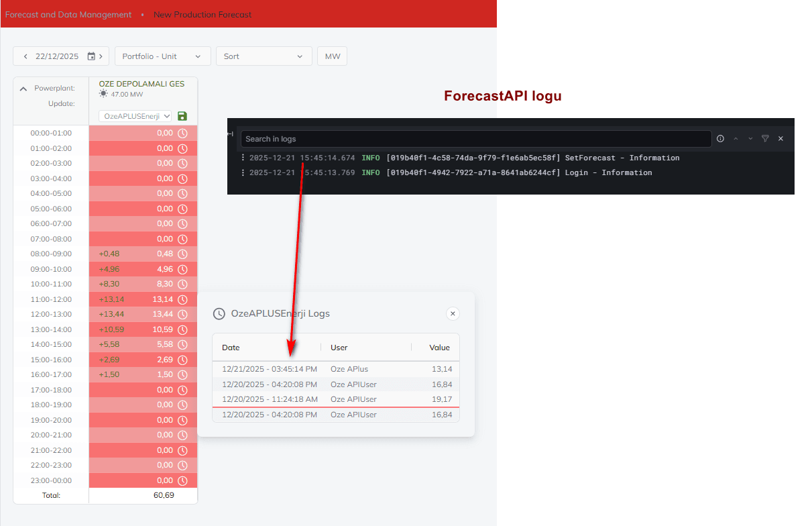Save forecast with green floppy disk icon
This screenshot has height=526, width=812.
click(x=182, y=116)
